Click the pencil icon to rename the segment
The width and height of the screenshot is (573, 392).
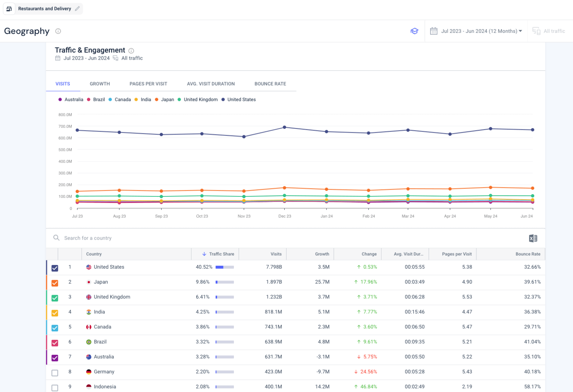[77, 9]
